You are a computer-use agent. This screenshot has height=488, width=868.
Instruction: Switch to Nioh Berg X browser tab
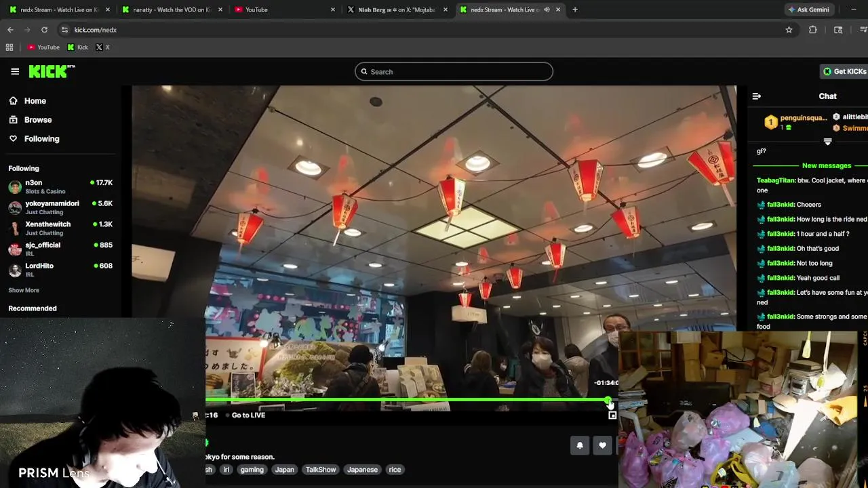point(396,9)
